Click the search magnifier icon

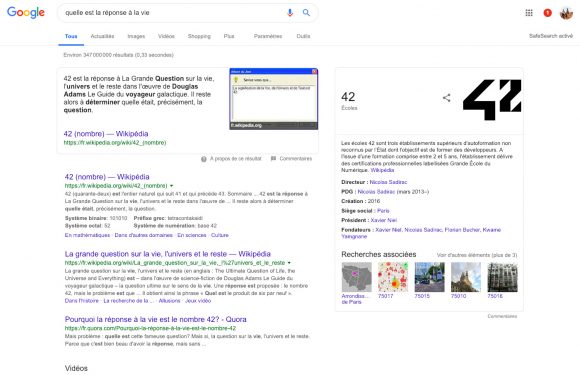(306, 13)
